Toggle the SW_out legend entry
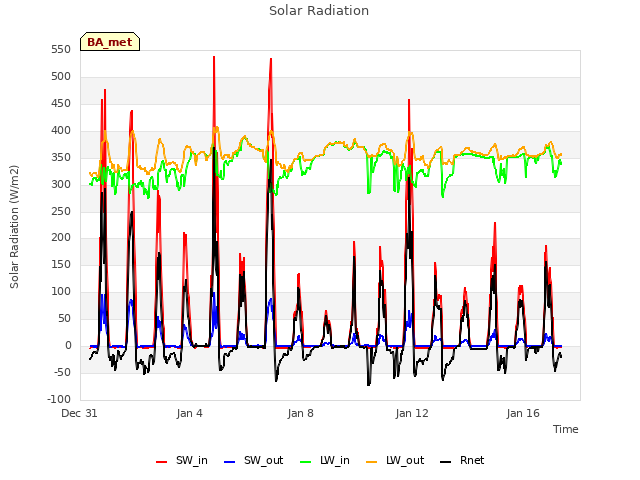This screenshot has width=640, height=480. 253,460
